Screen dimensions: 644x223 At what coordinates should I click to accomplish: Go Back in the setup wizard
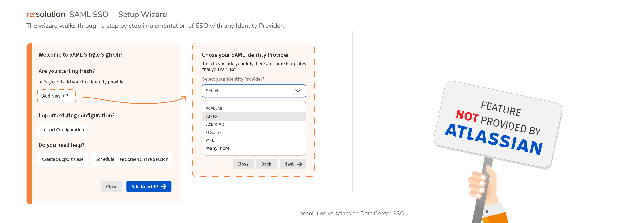(x=266, y=164)
